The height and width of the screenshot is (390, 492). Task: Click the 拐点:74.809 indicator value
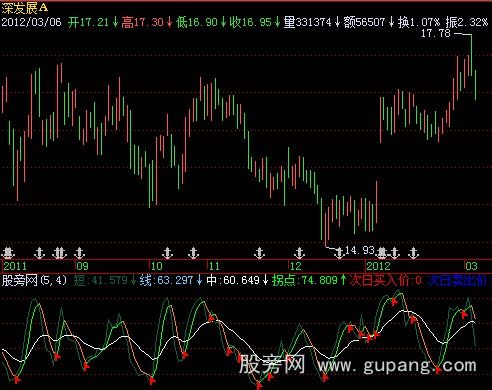(x=305, y=280)
